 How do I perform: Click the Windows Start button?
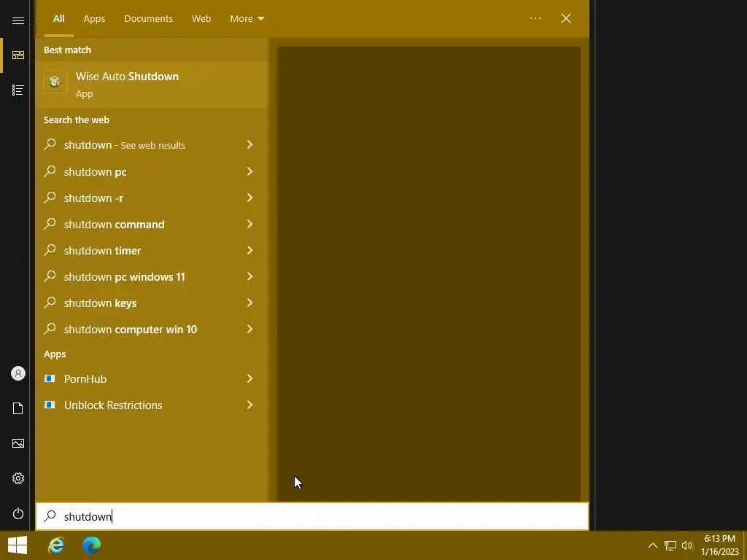[18, 545]
